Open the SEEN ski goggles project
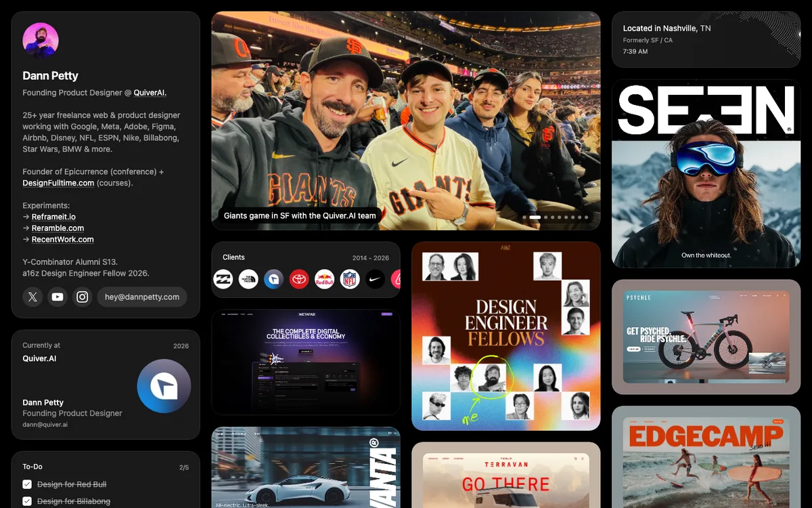Screen dimensions: 812x508 (x=706, y=173)
